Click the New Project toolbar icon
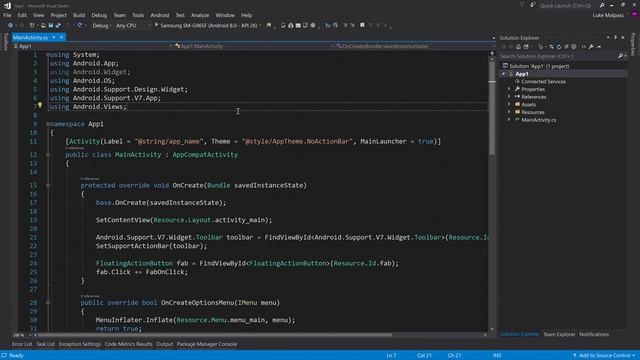640x360 pixels. click(32, 25)
